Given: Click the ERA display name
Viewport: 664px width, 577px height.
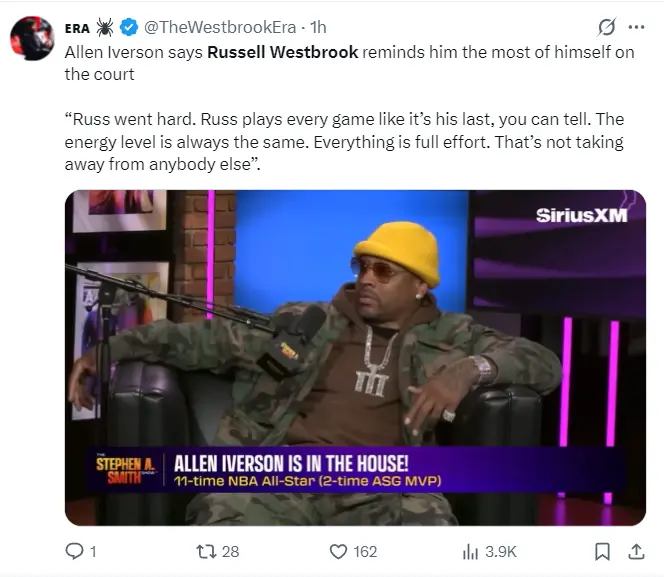Looking at the screenshot, I should click(77, 28).
